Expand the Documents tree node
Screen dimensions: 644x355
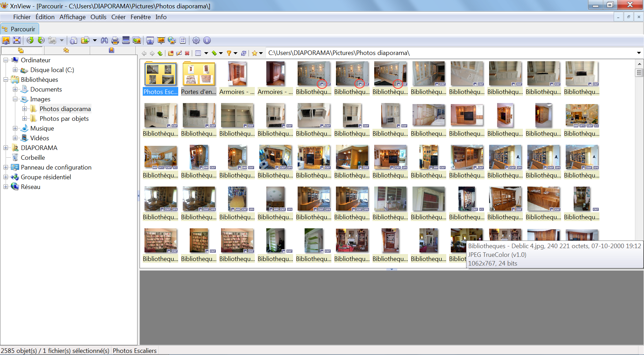(x=15, y=89)
